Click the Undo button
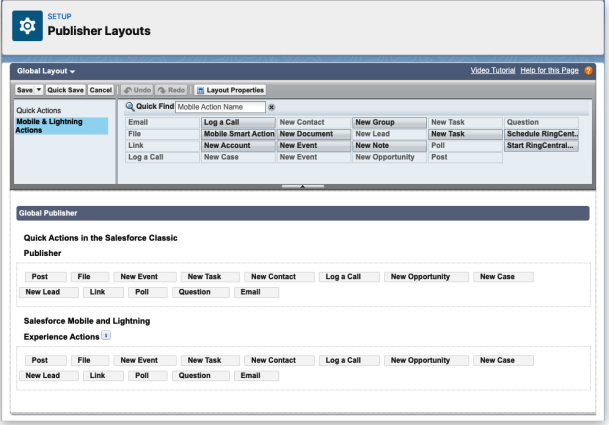This screenshot has height=425, width=609. (x=137, y=90)
